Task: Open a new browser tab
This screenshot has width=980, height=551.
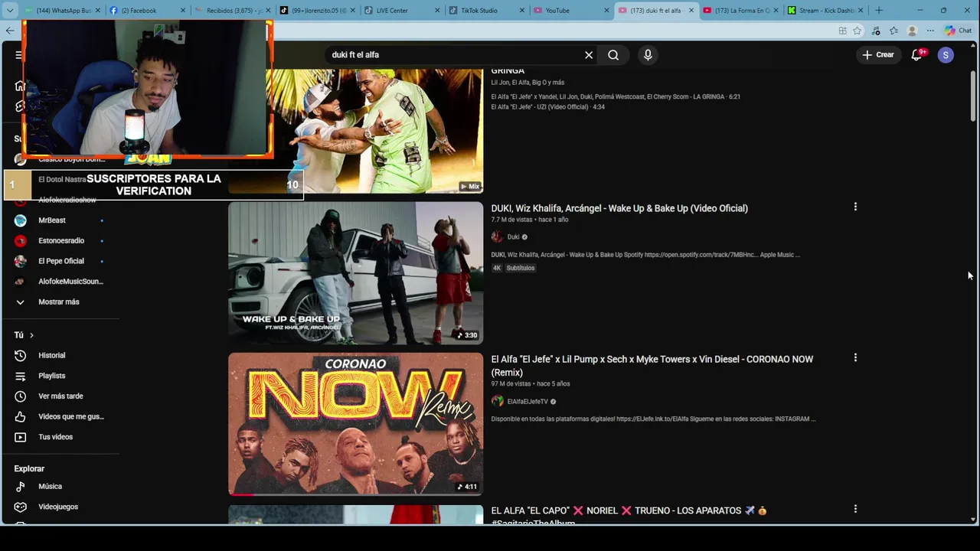Action: point(879,10)
